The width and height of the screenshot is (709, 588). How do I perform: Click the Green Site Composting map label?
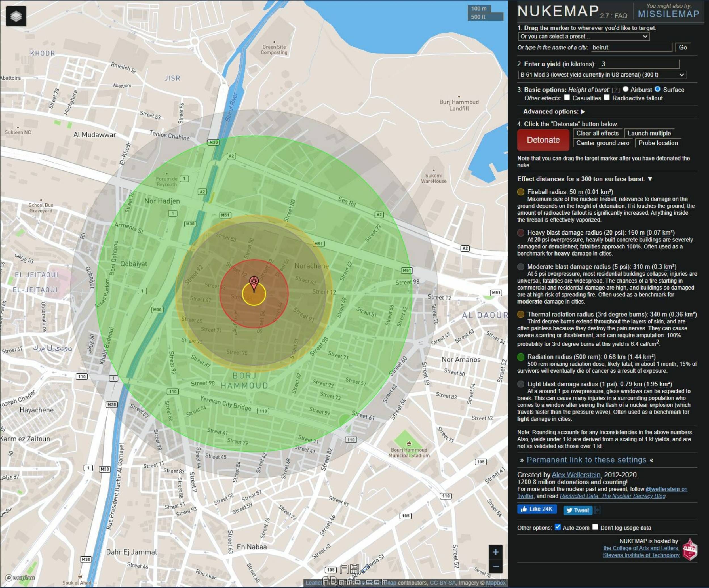click(274, 50)
